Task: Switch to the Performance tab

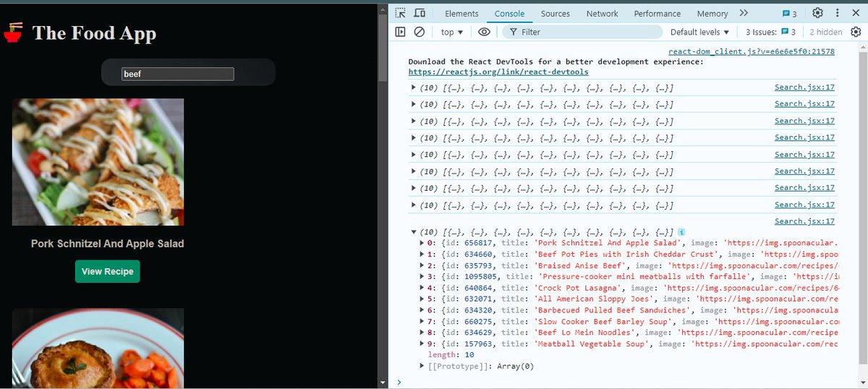Action: tap(658, 14)
